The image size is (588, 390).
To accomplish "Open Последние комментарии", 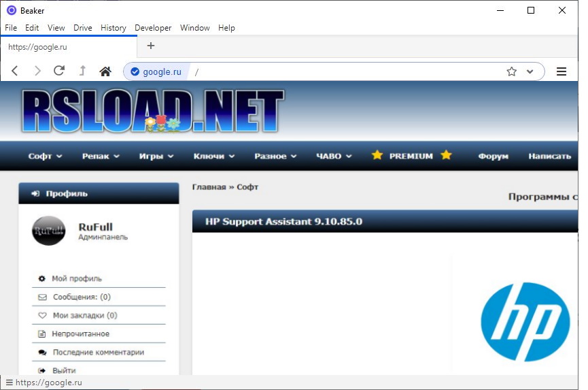I will (x=99, y=352).
